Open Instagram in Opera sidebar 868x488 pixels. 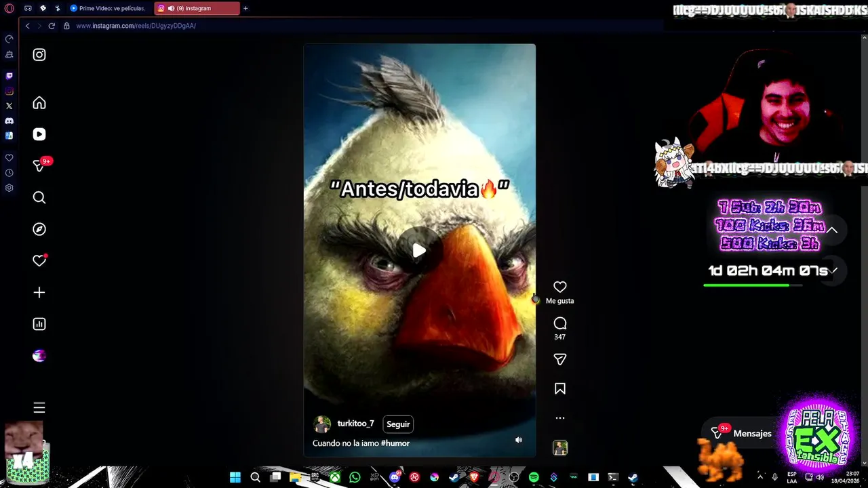[9, 91]
